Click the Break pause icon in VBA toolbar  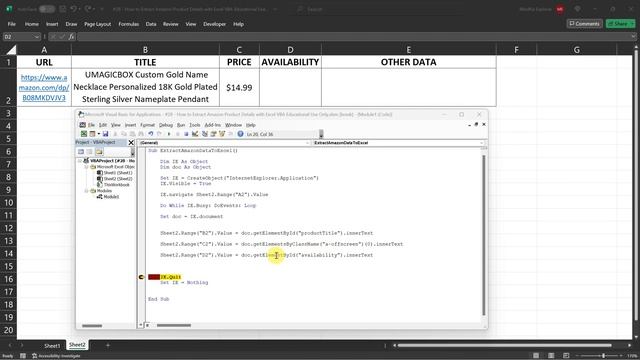click(178, 134)
